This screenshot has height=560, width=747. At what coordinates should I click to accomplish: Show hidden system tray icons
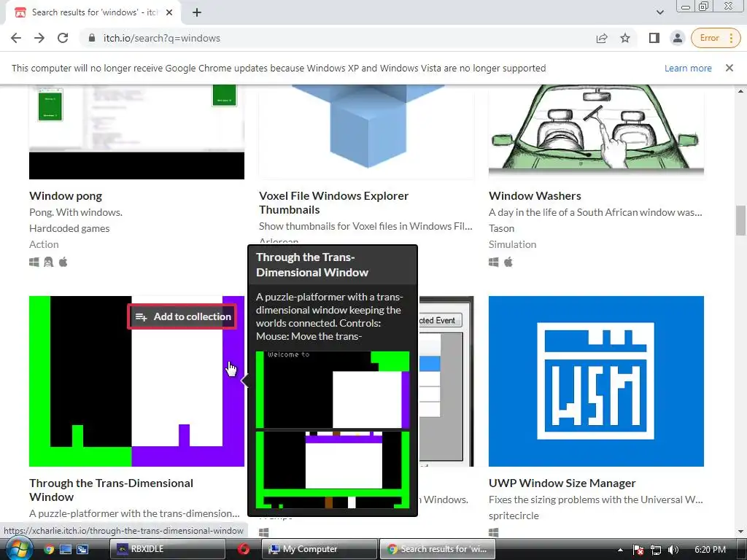620,550
